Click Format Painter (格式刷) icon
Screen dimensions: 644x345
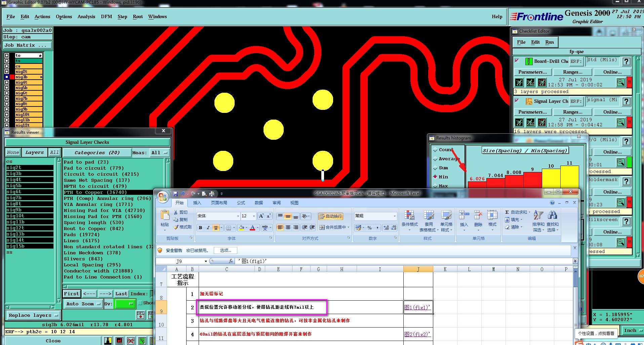183,227
